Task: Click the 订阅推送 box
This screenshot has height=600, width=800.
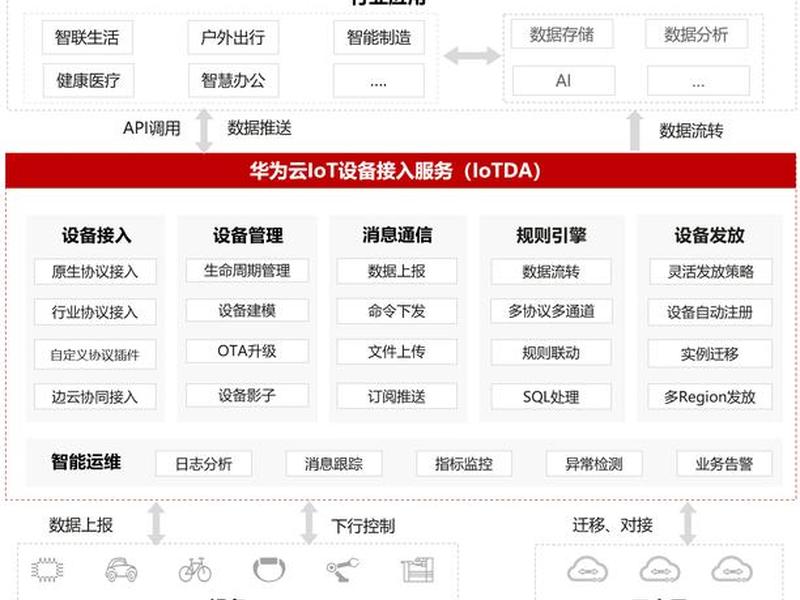Action: click(x=396, y=396)
